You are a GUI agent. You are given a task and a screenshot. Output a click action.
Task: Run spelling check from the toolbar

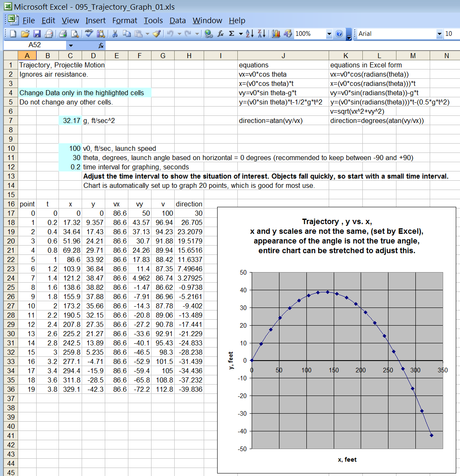point(88,34)
